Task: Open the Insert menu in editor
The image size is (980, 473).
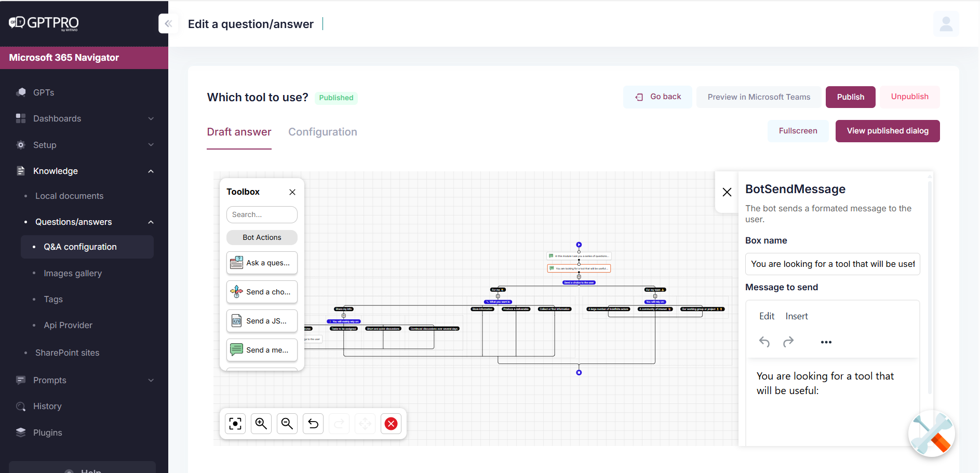Action: (x=796, y=316)
